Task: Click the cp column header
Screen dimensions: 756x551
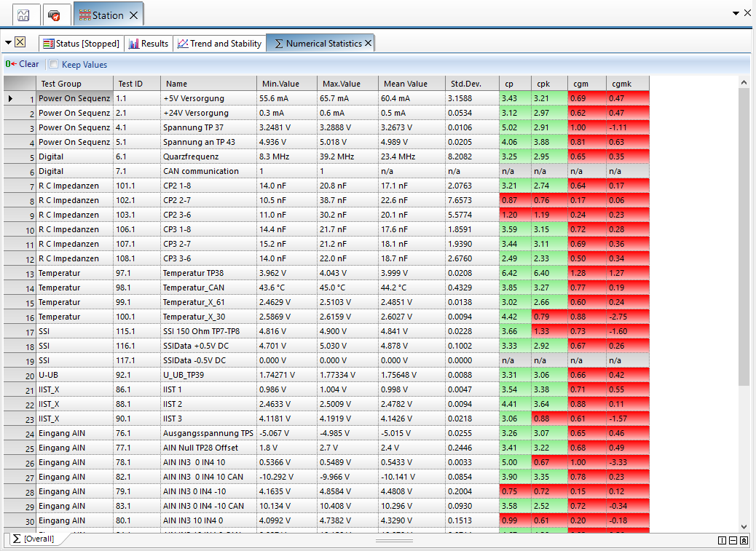Action: 515,83
